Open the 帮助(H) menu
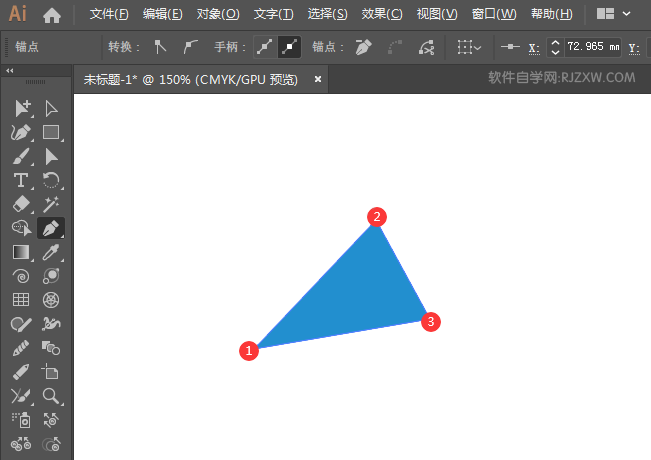 coord(552,14)
